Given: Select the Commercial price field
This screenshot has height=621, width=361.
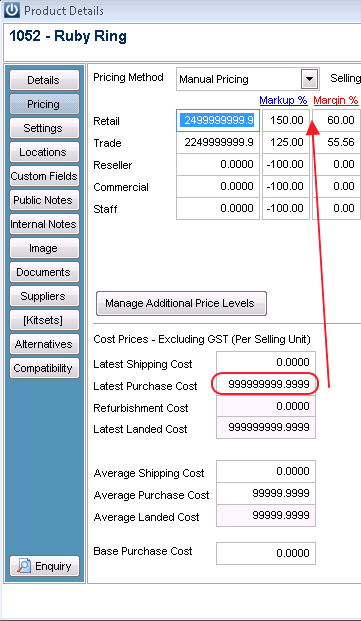Looking at the screenshot, I should [x=218, y=187].
